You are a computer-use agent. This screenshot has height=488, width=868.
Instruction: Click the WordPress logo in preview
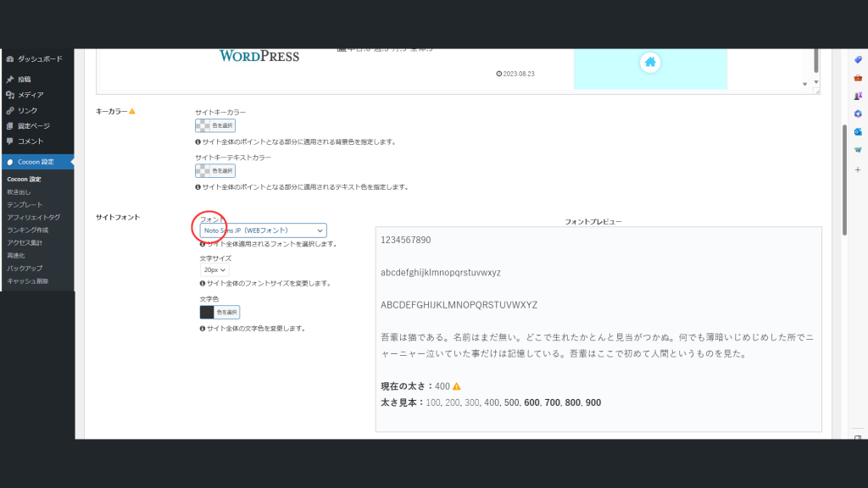pyautogui.click(x=259, y=56)
